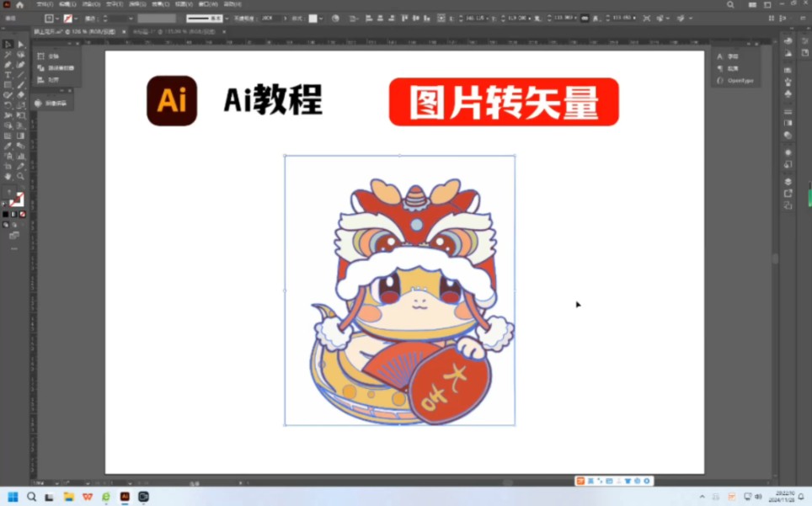Open the Edit menu
This screenshot has height=506, width=812.
click(x=68, y=4)
